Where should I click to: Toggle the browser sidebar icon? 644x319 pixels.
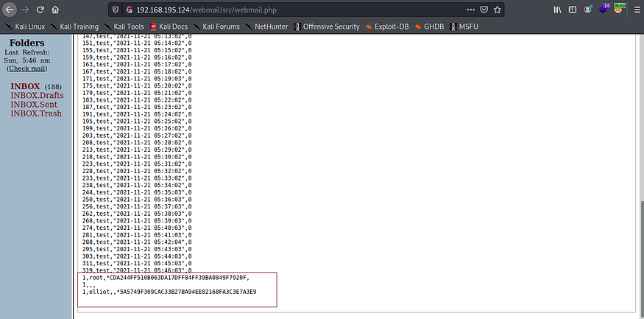click(x=572, y=10)
